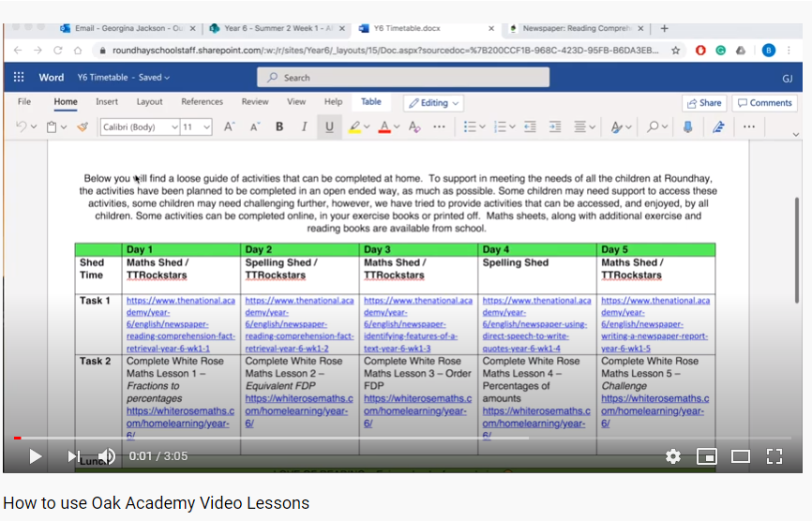
Task: Switch to the Layout tab
Action: 150,102
